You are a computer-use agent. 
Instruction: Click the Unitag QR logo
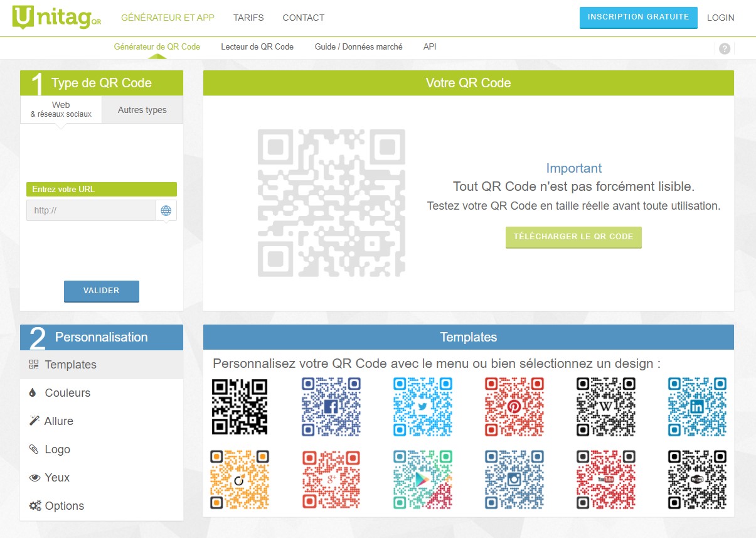click(56, 18)
